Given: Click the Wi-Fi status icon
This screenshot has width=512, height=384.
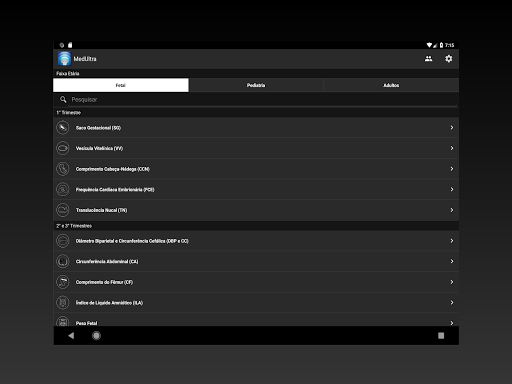Looking at the screenshot, I should (x=429, y=45).
